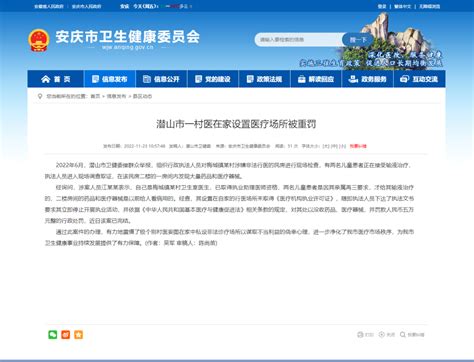
Task: Open the 信息发布 navigation tab
Action: point(110,79)
